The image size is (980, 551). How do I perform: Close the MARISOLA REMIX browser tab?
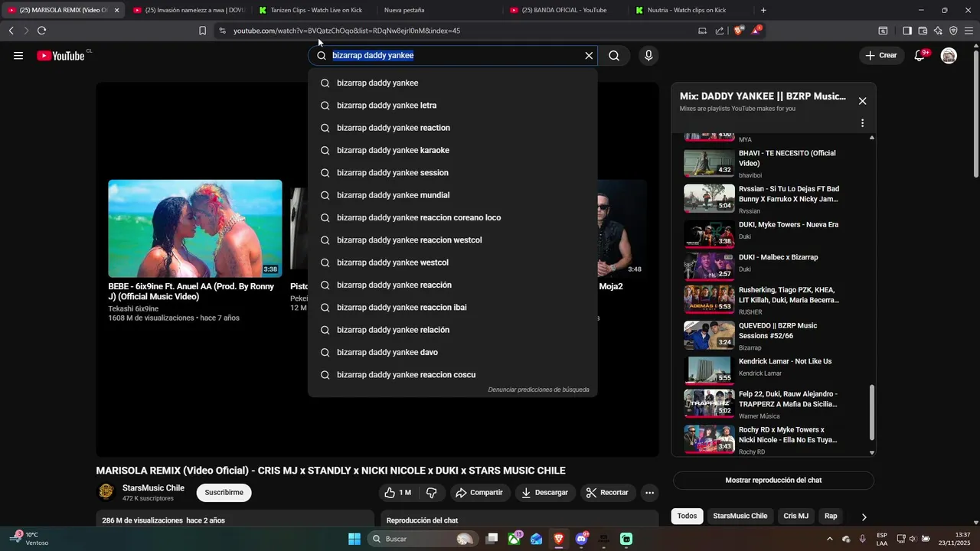(x=117, y=10)
